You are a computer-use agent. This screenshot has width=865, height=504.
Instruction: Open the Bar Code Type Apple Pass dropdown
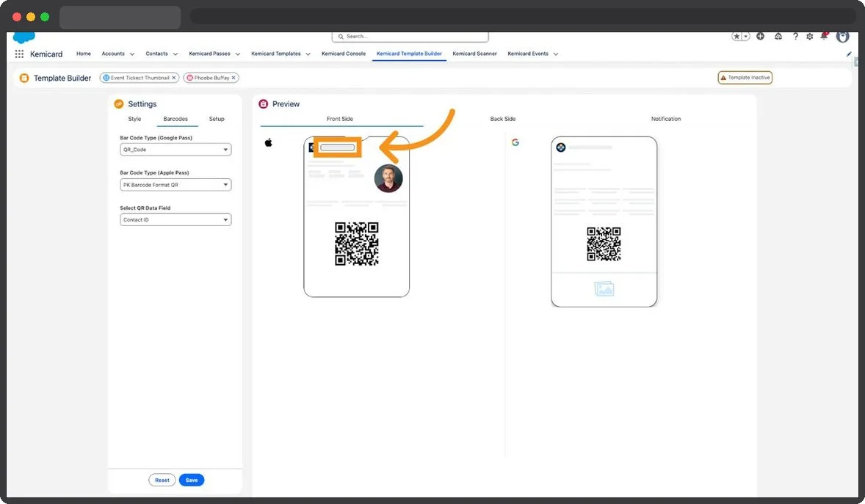[175, 185]
